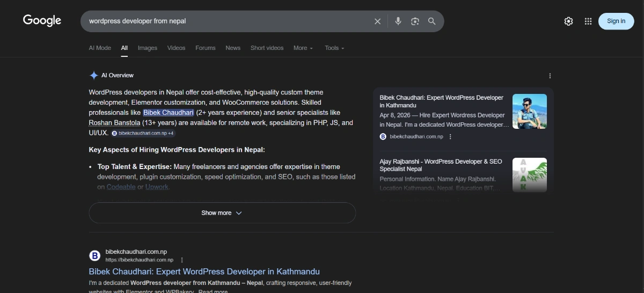Open Google apps grid icon
644x293 pixels.
click(588, 21)
